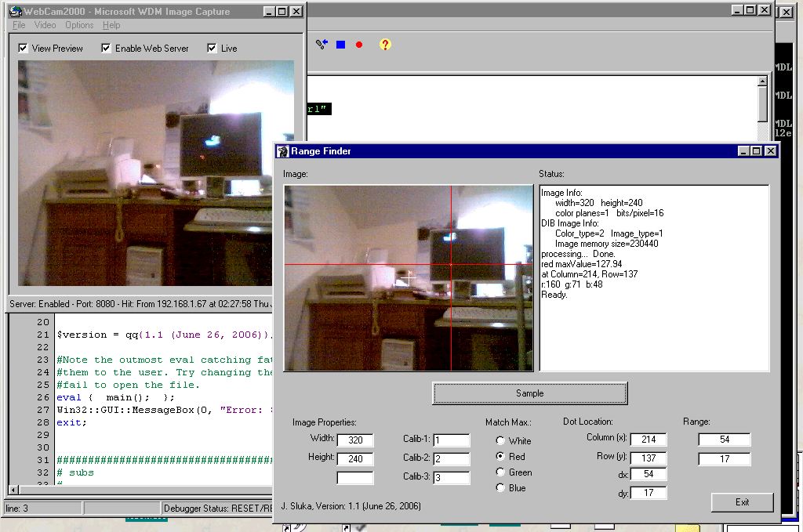
Task: Click the Exit button in Range Finder
Action: pyautogui.click(x=742, y=502)
